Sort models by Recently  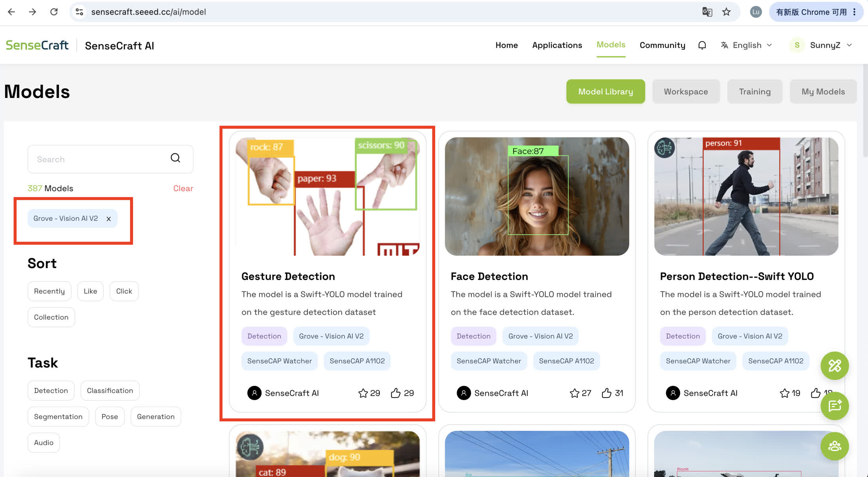coord(49,291)
